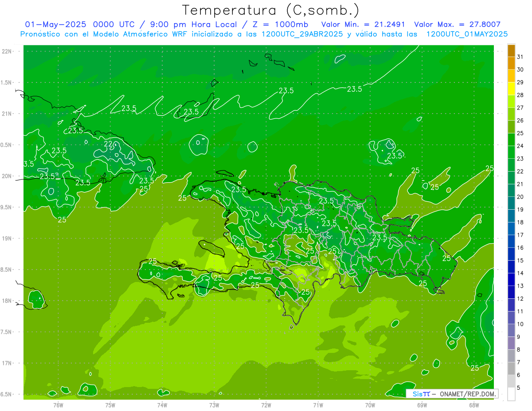
Task: Click the '5' colorbar scale label
Action: coord(519,388)
